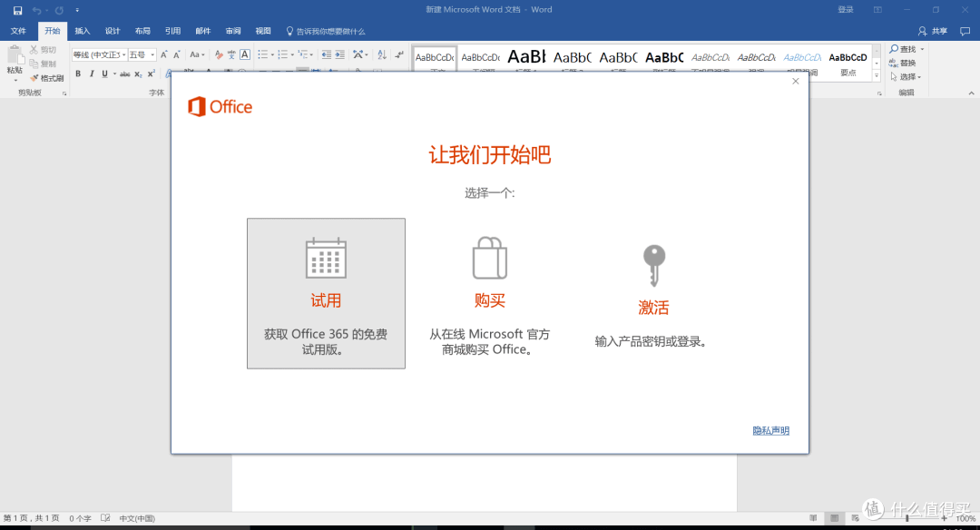Image resolution: width=980 pixels, height=530 pixels.
Task: Toggle bold B formatting
Action: pos(78,74)
